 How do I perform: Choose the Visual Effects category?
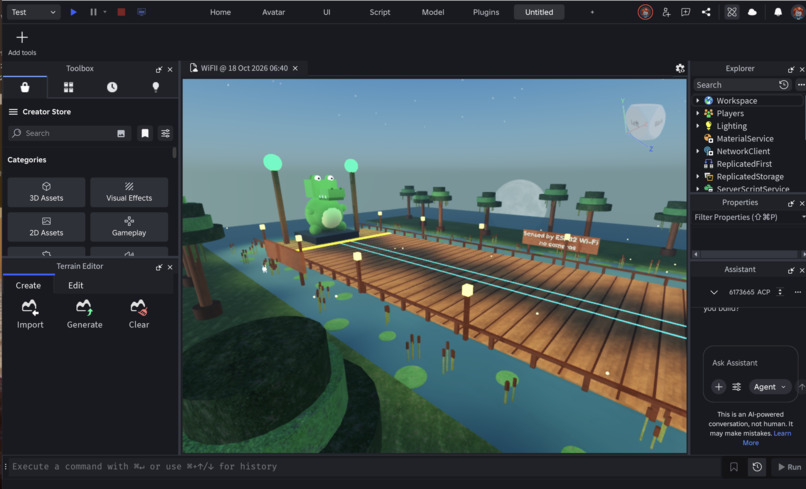click(129, 192)
